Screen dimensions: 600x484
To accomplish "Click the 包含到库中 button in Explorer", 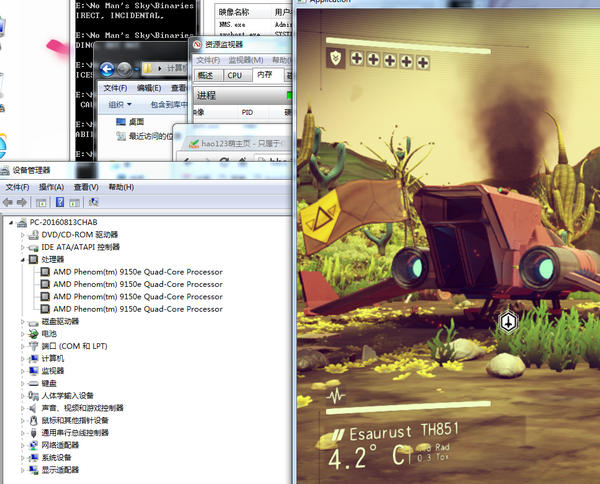I will (x=169, y=104).
